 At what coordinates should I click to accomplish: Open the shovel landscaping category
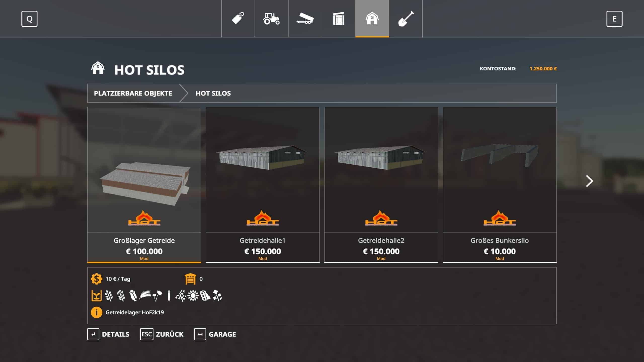click(x=406, y=19)
